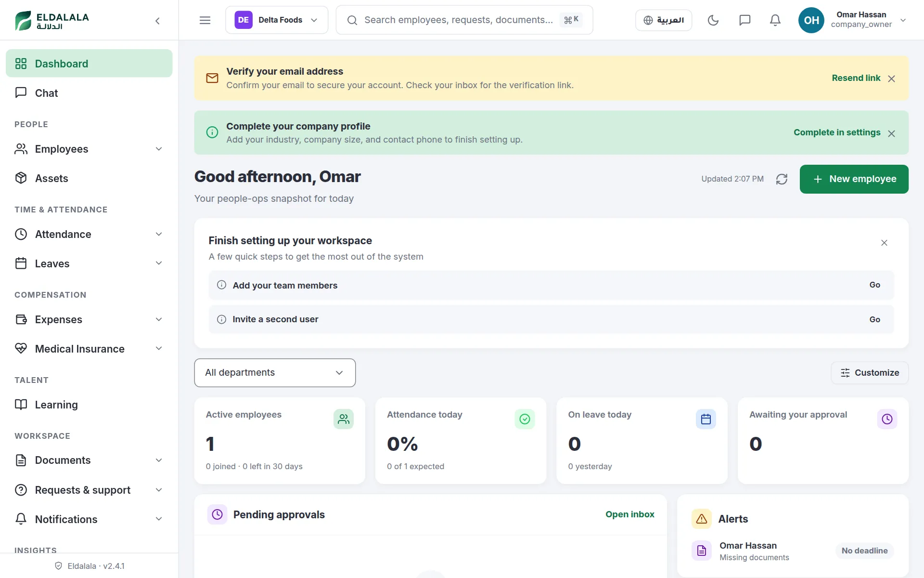This screenshot has width=924, height=578.
Task: Open the notifications bell in the header
Action: 775,20
